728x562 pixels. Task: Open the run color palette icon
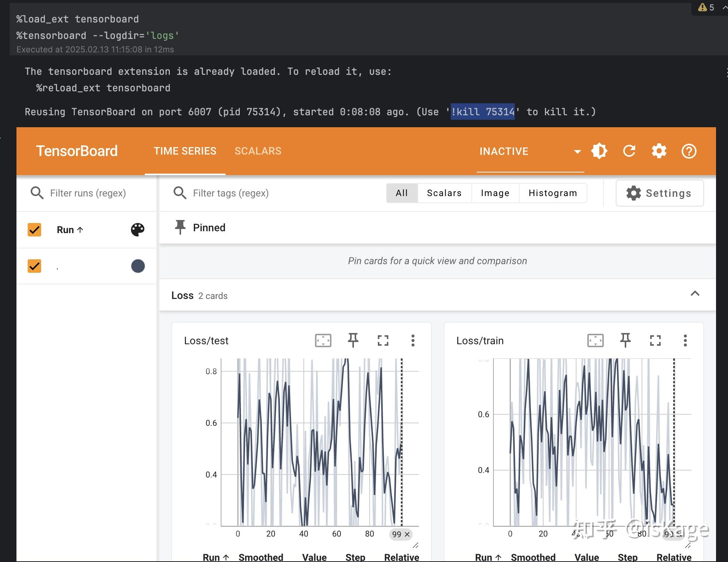point(137,229)
